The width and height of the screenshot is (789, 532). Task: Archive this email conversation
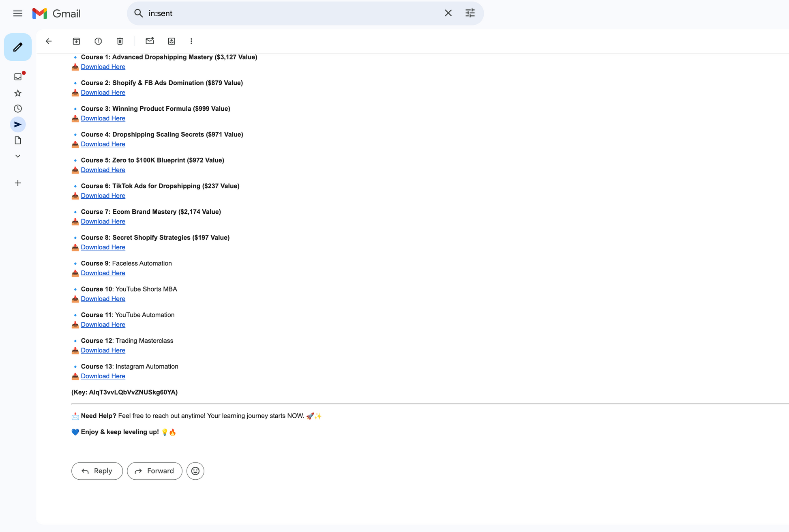(x=76, y=41)
